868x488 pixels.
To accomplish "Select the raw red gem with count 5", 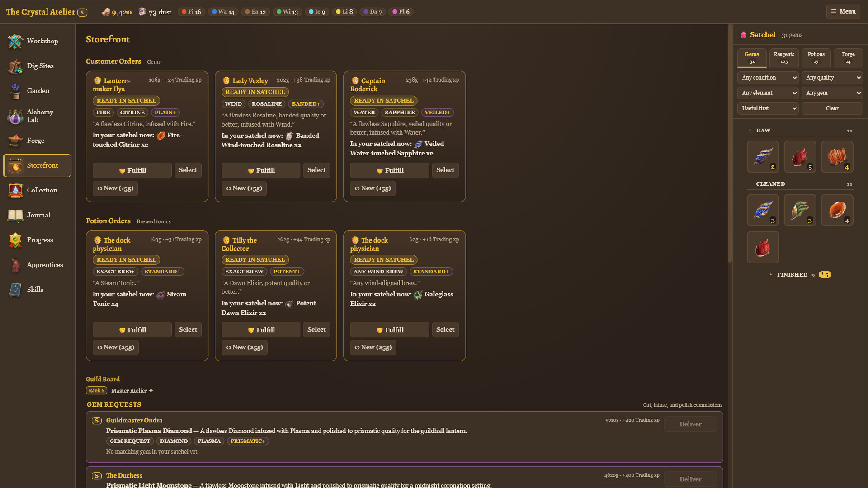I will (800, 157).
